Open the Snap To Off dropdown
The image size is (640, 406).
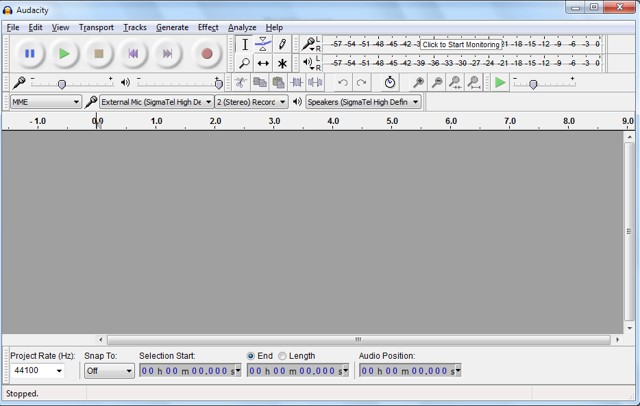tap(109, 371)
